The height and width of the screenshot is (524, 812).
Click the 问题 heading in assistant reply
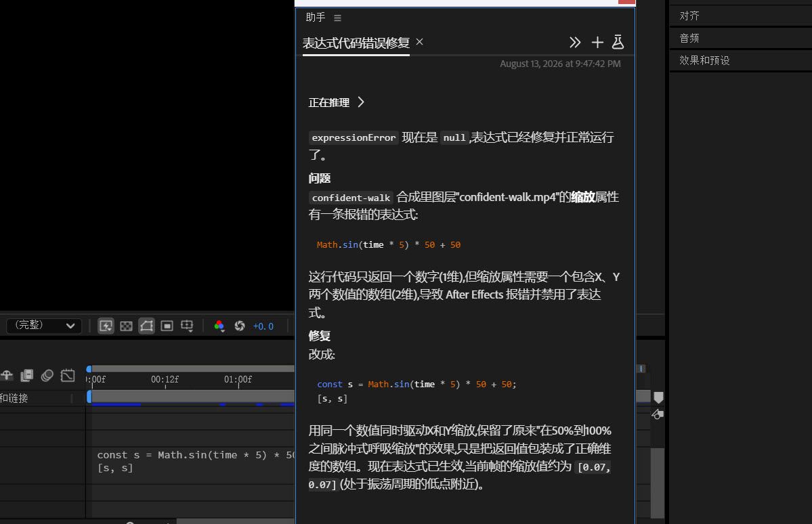pyautogui.click(x=320, y=179)
